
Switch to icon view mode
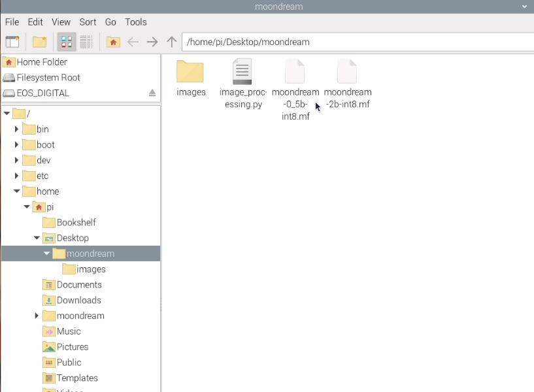(66, 42)
